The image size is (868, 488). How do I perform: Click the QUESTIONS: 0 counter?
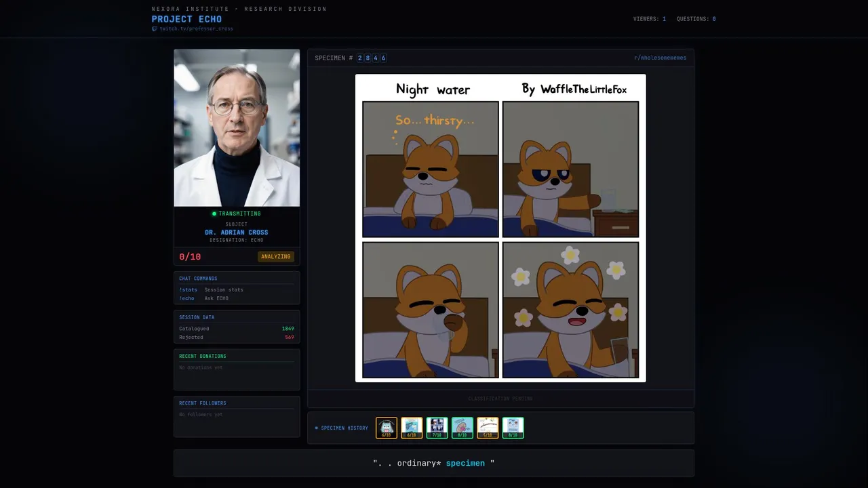point(696,19)
